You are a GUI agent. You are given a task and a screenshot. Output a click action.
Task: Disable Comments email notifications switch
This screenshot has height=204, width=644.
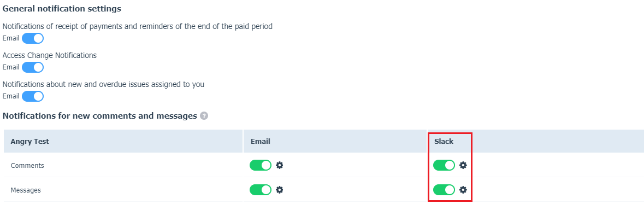(x=261, y=165)
